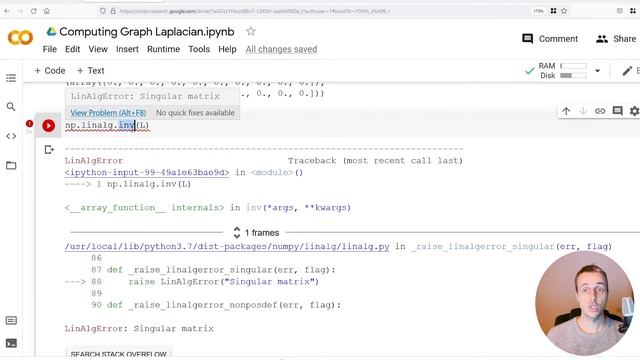
Task: Move cell down arrow
Action: tap(583, 111)
